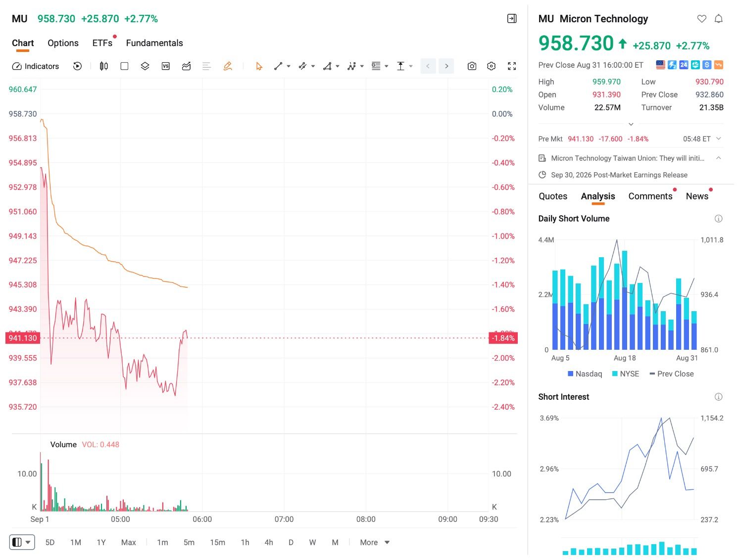Click the blue 24-hour trading icon
The image size is (739, 560).
coord(684,65)
